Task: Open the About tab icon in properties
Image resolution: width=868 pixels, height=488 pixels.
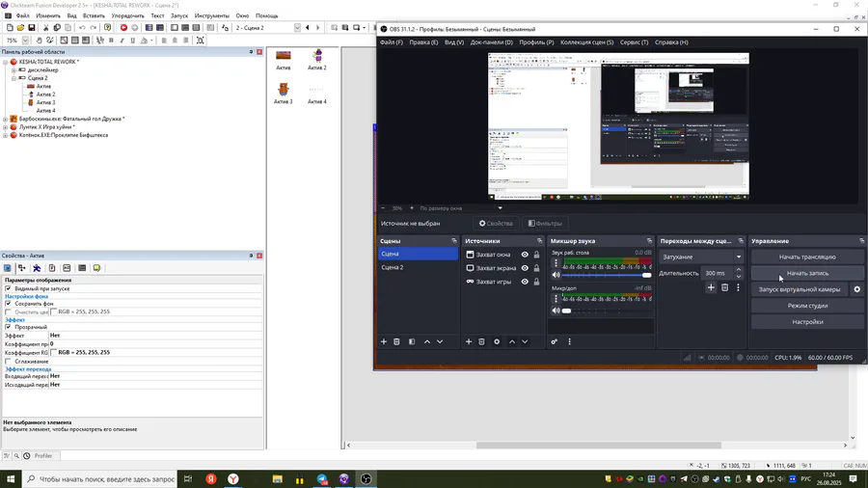Action: 96,268
